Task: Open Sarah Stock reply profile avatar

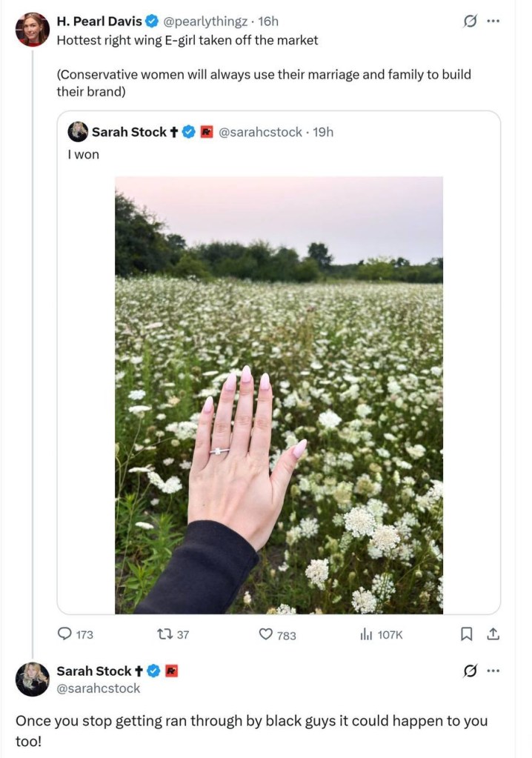Action: coord(33,679)
